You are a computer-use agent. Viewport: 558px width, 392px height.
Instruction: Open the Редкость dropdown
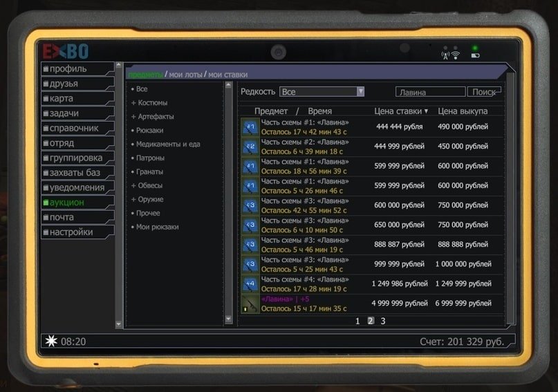coord(322,92)
